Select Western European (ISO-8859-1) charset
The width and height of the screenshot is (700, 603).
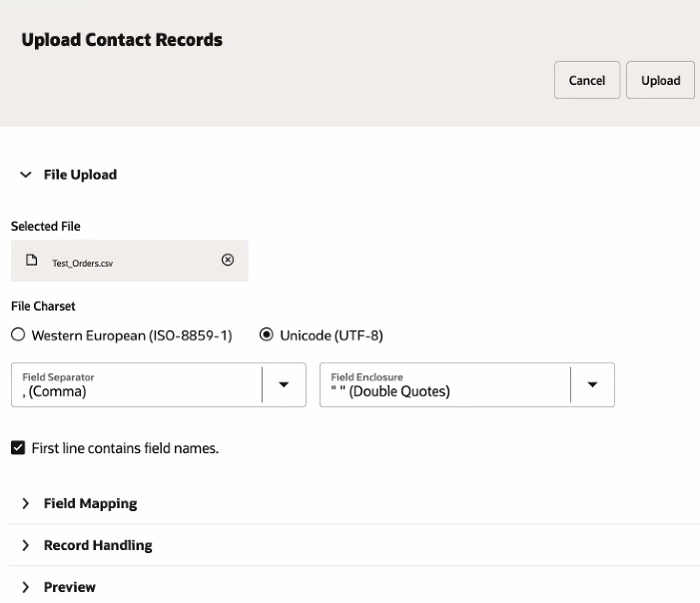point(17,335)
